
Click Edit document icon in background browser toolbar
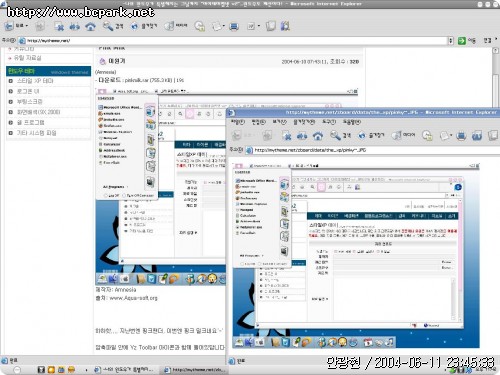coord(251,26)
